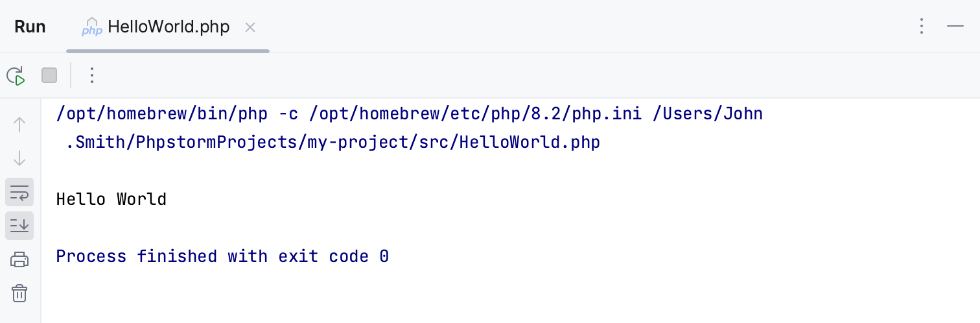Click the Process finished exit code message
Image resolution: width=980 pixels, height=323 pixels.
(222, 256)
